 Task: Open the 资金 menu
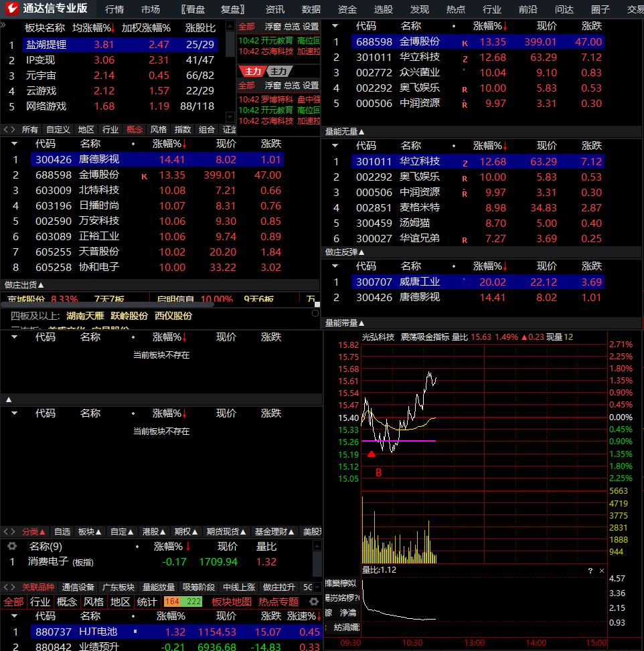pos(347,9)
